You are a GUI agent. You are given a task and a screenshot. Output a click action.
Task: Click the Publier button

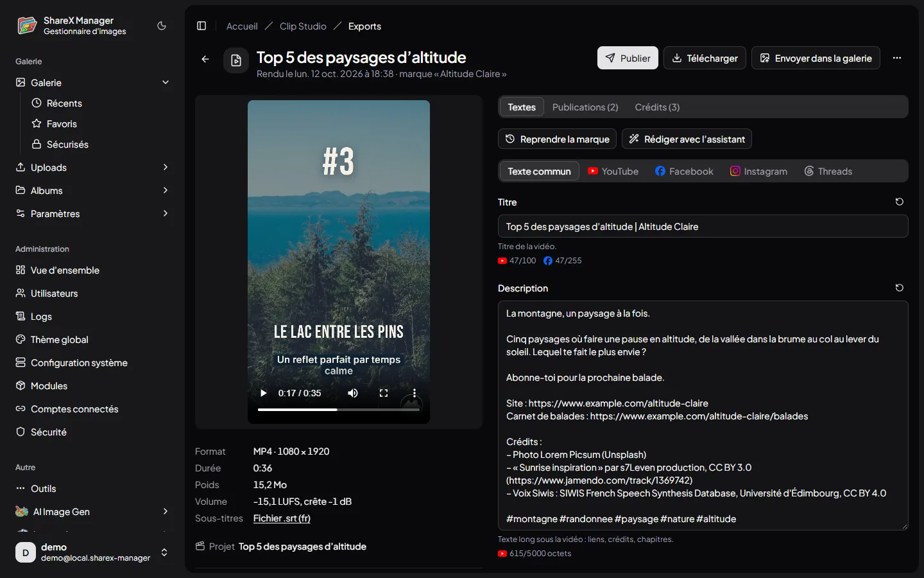(x=628, y=58)
